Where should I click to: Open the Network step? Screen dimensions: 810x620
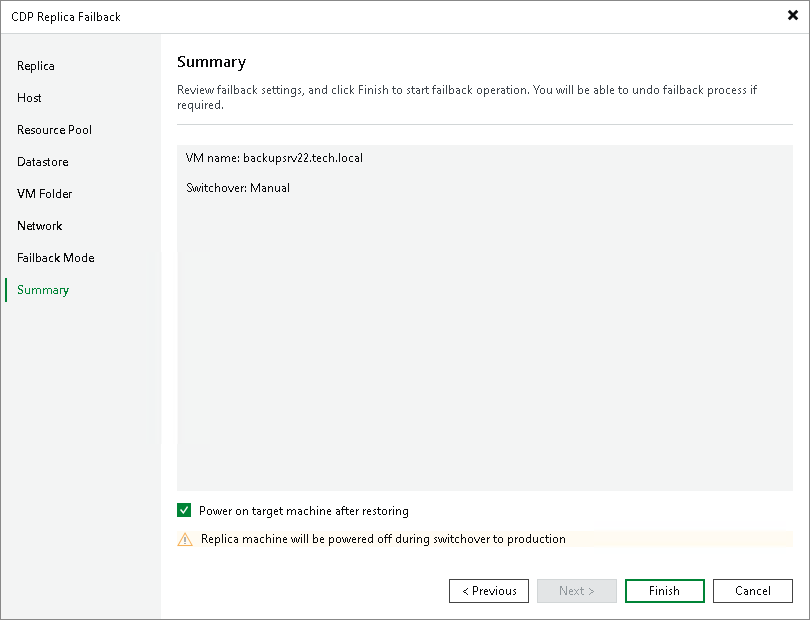tap(39, 226)
